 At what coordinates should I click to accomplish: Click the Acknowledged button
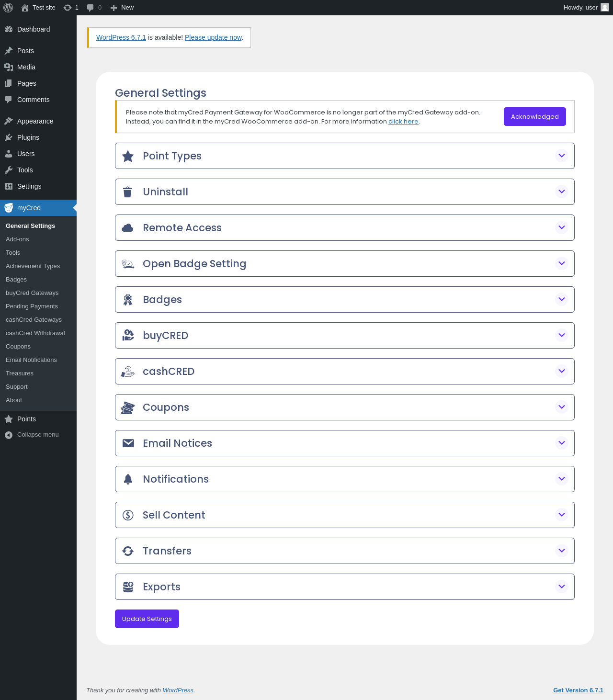(535, 117)
